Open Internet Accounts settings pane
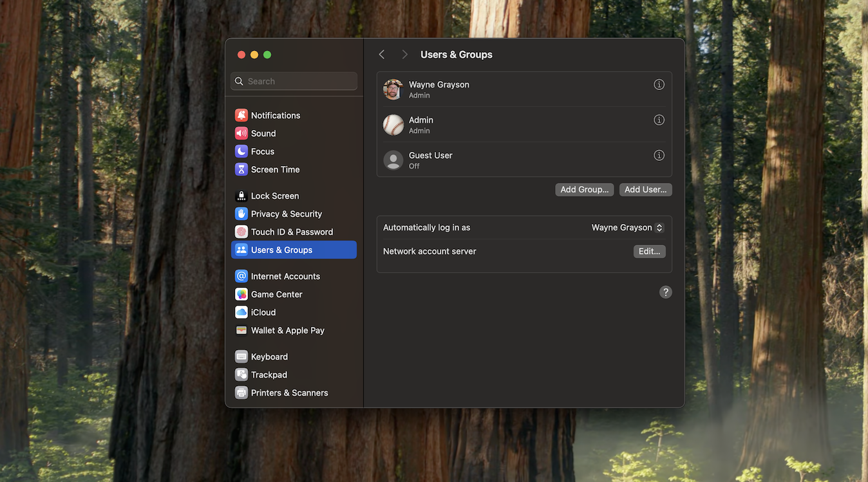 pyautogui.click(x=285, y=276)
